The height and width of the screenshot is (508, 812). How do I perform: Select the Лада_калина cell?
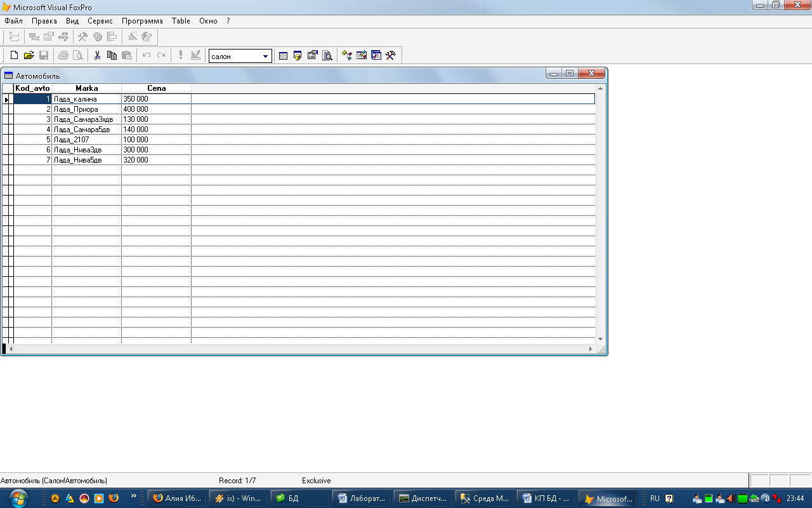pyautogui.click(x=86, y=99)
